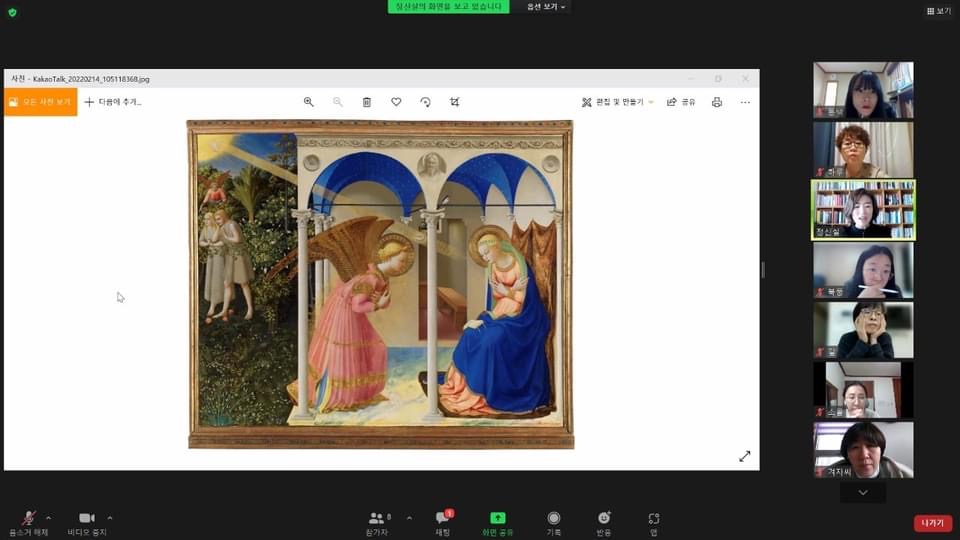Select the highlighted speaker thumbnail with bookshelf
The image size is (960, 540).
pos(863,210)
